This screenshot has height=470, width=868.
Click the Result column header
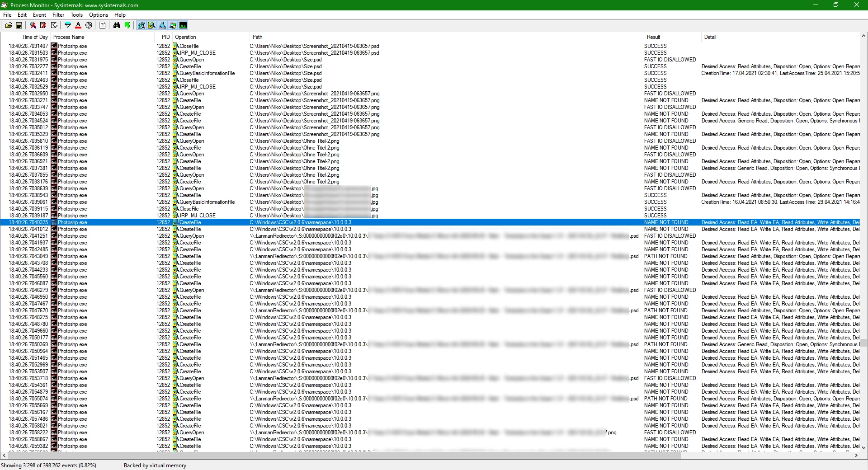click(672, 37)
